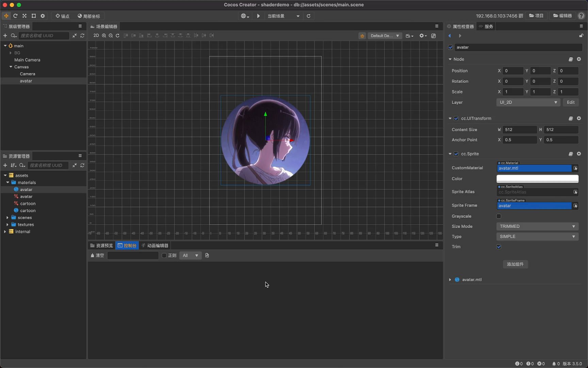This screenshot has width=588, height=368.
Task: Open the Size Mode TRIMMED dropdown
Action: click(537, 226)
